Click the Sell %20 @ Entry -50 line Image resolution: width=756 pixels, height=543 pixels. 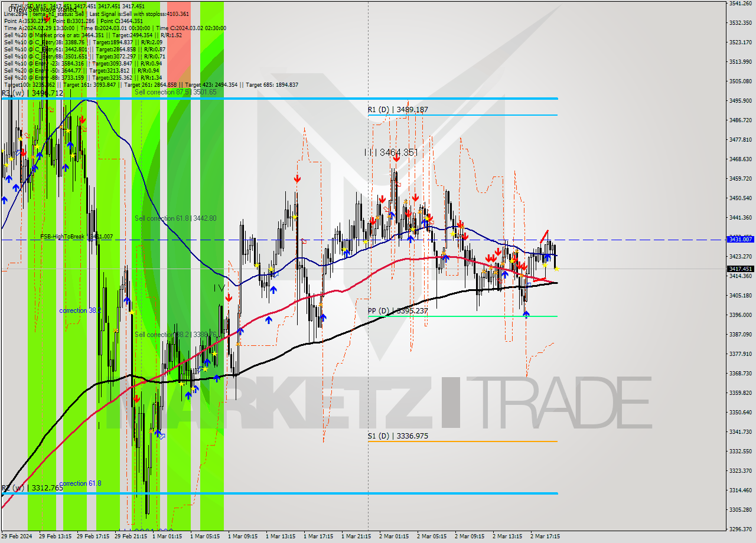tap(83, 70)
